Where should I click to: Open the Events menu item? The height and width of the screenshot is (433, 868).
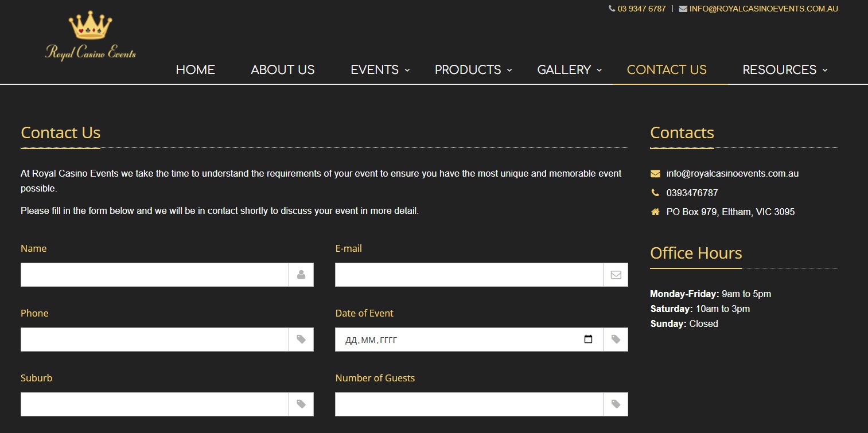tap(375, 70)
